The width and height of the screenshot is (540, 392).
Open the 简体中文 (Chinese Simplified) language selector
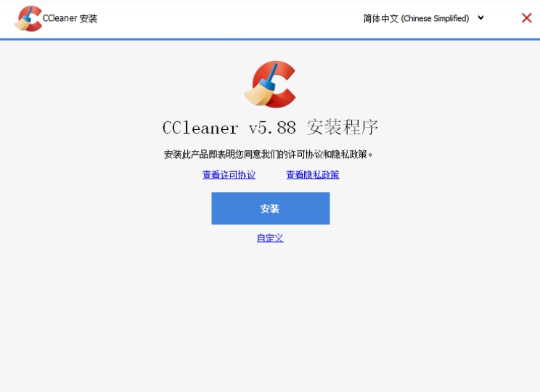click(x=424, y=18)
